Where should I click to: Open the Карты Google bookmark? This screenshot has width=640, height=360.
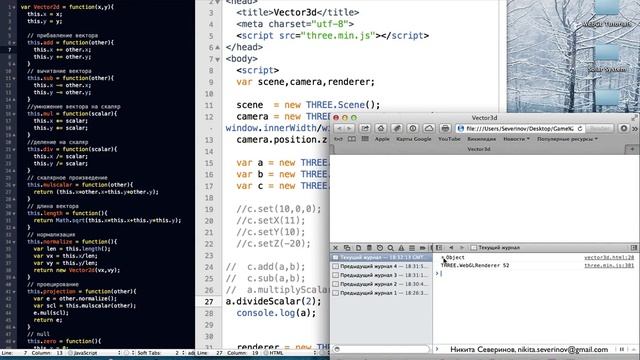pyautogui.click(x=413, y=139)
